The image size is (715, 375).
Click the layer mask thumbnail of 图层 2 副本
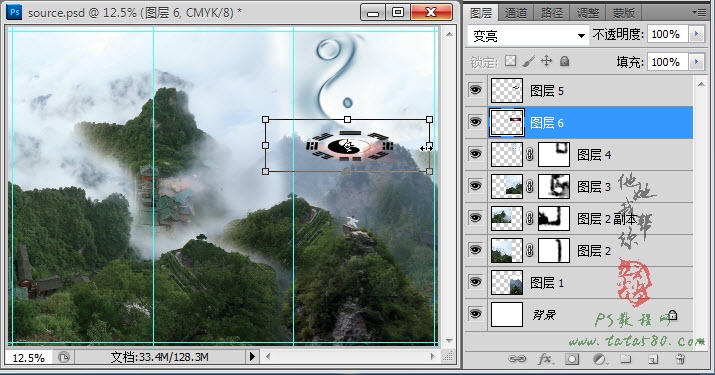pyautogui.click(x=554, y=218)
